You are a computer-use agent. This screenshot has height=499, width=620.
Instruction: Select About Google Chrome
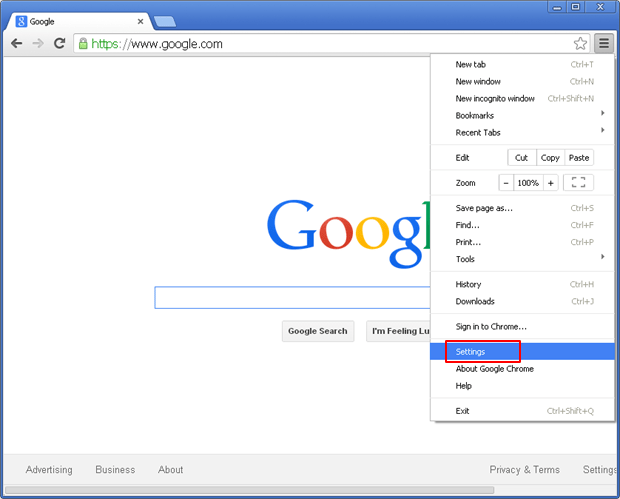tap(523, 369)
